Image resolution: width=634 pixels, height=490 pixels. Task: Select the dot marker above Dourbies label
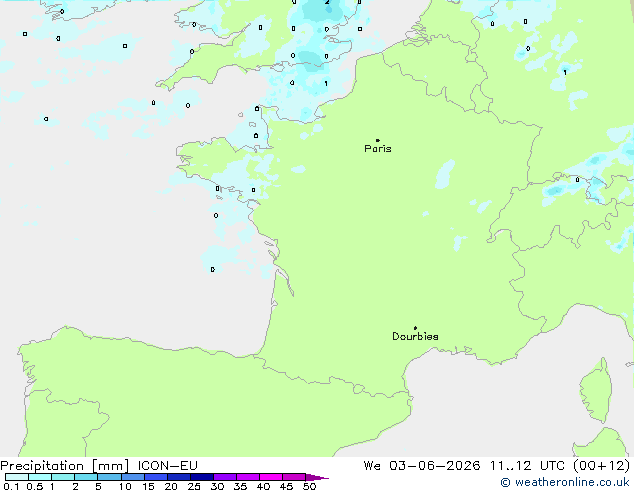pos(415,328)
